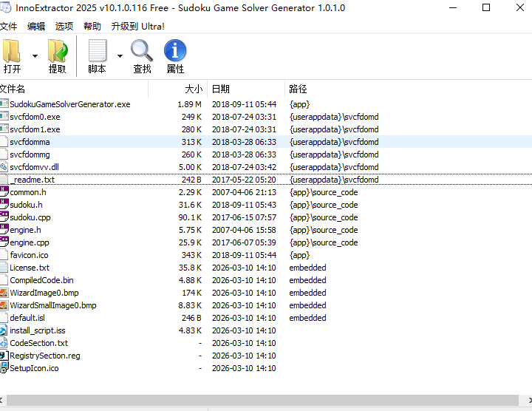Open the Edit (编辑) menu

click(36, 26)
